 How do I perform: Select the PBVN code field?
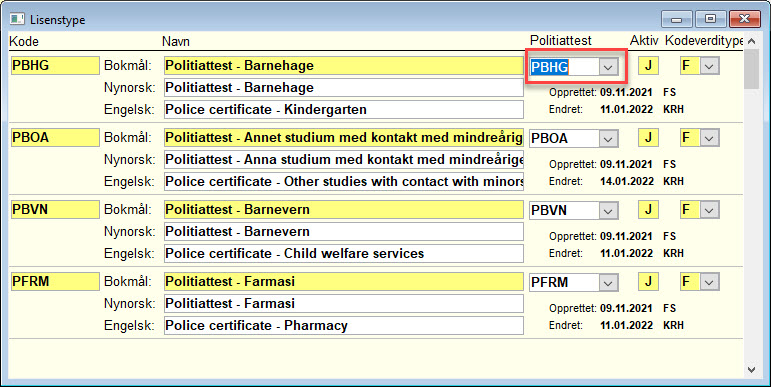[x=55, y=209]
